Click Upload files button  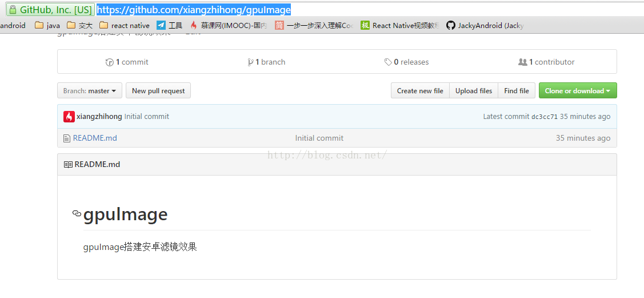click(x=474, y=91)
